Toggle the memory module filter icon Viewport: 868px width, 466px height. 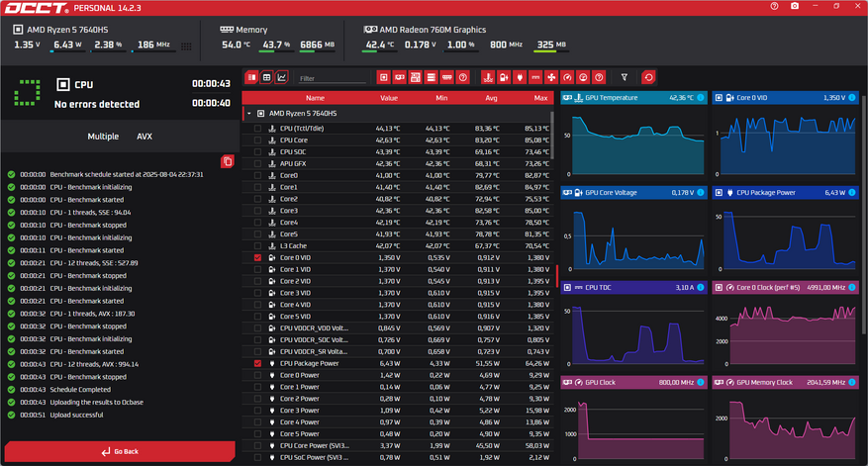[x=447, y=77]
